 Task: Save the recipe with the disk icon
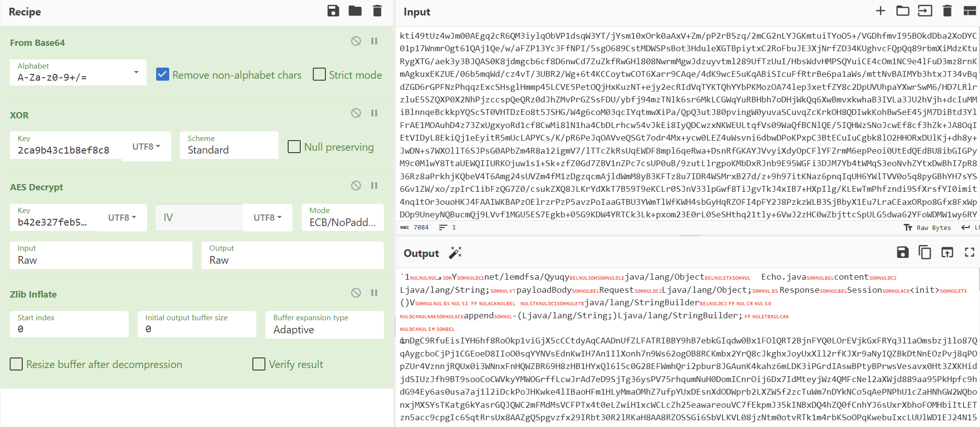pos(333,11)
